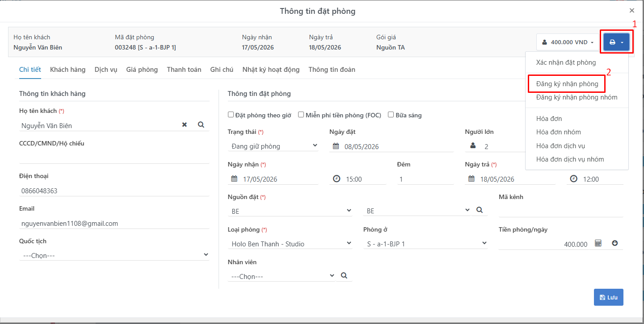The height and width of the screenshot is (324, 644).
Task: Clear guest name with the X icon
Action: (185, 125)
